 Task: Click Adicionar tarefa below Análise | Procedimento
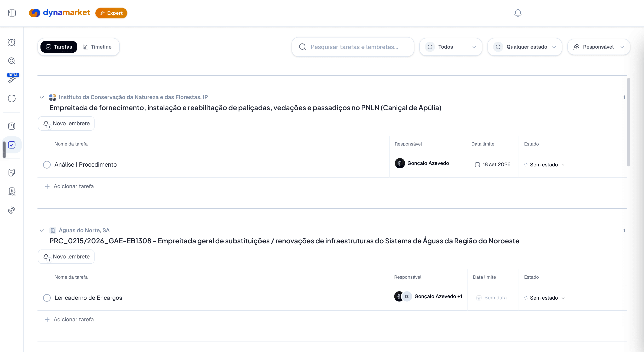[69, 186]
